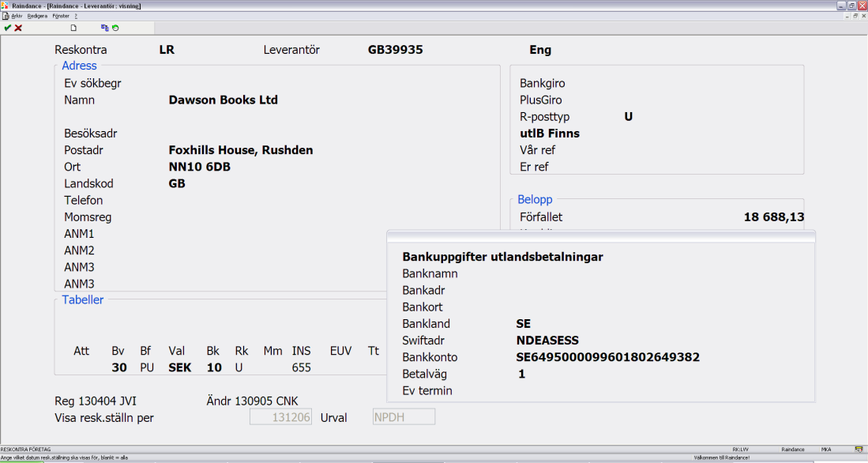This screenshot has width=868, height=463.
Task: Click the Telefon label
Action: pos(84,201)
